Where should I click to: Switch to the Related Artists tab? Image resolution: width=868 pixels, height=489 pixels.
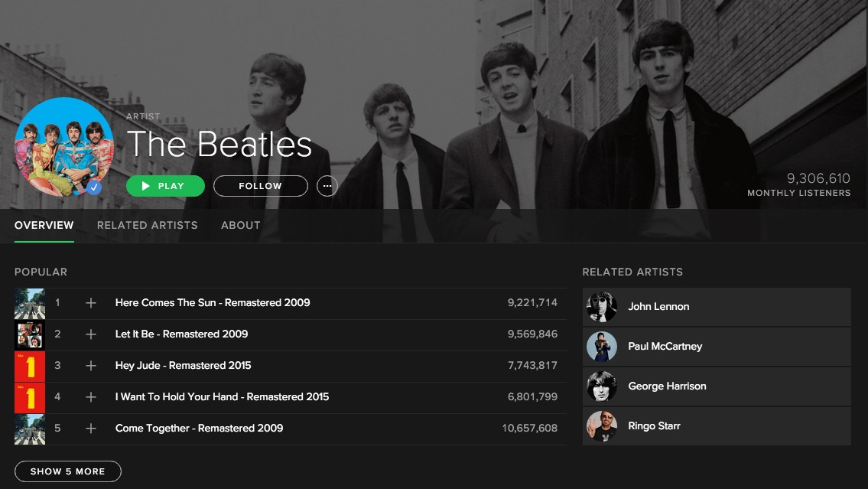click(x=147, y=225)
